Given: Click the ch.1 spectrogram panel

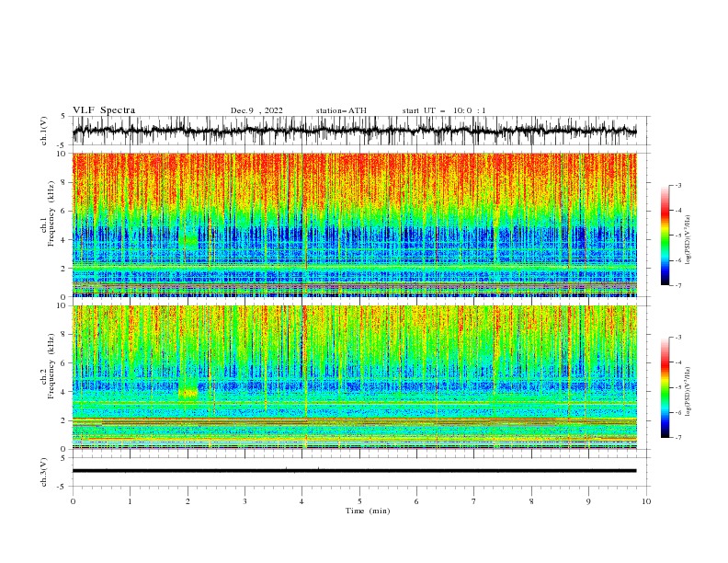Looking at the screenshot, I should pyautogui.click(x=354, y=224).
